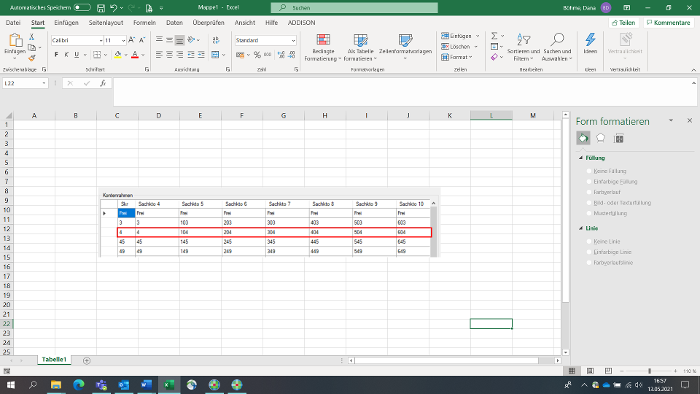Click the insert function fx icon
This screenshot has height=394, width=700.
point(103,83)
